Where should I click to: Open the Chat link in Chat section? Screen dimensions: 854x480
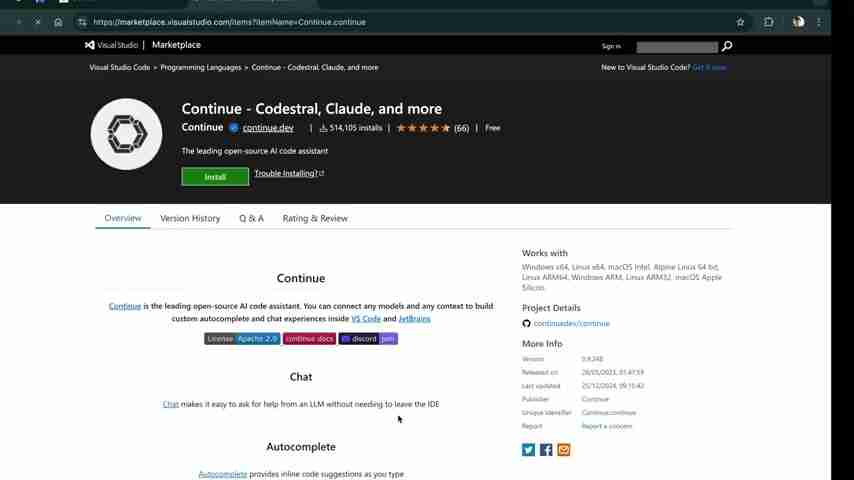[x=170, y=404]
